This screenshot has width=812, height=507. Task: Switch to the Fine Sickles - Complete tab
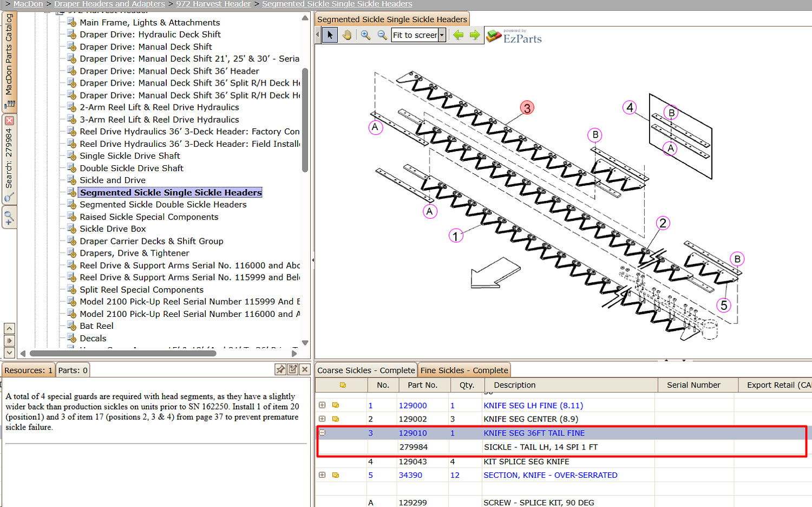pos(464,370)
